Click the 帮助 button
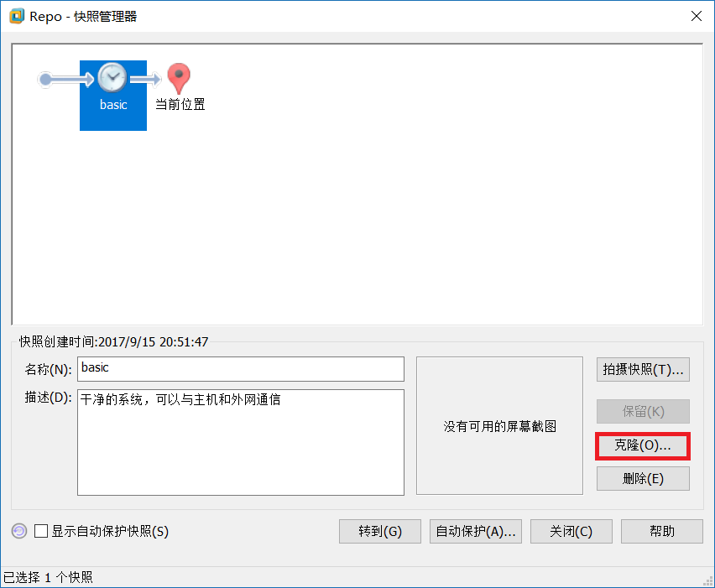Screen dimensions: 715x588 tap(661, 532)
